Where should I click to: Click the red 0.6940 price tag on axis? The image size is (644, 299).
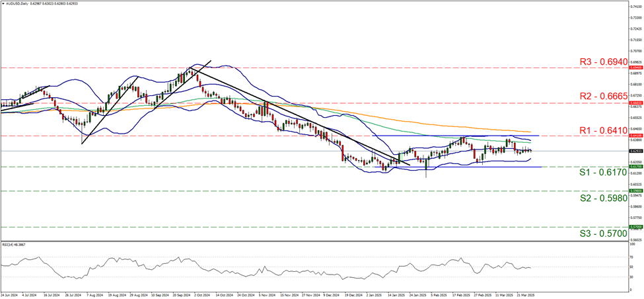click(x=633, y=67)
